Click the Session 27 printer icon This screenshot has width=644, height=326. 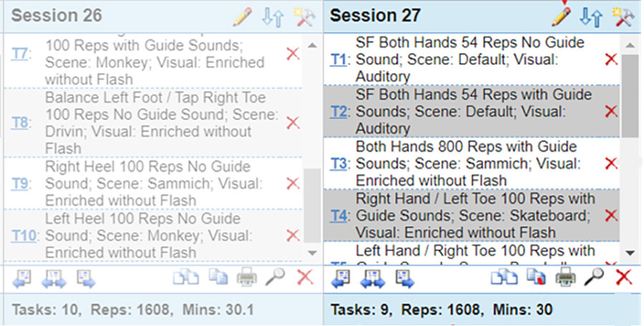565,278
